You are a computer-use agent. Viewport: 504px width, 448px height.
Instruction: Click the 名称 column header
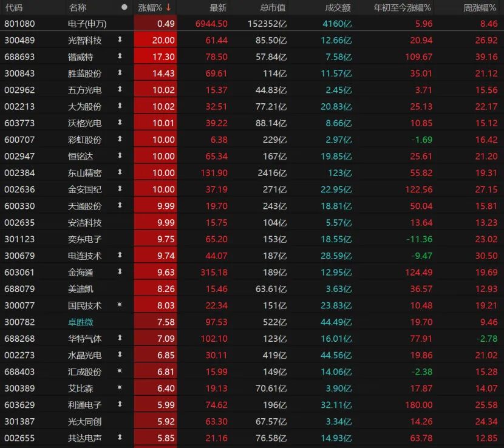[x=78, y=7]
